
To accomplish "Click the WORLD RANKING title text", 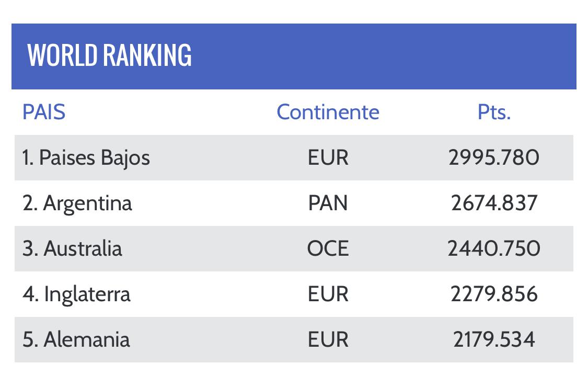I will [110, 55].
